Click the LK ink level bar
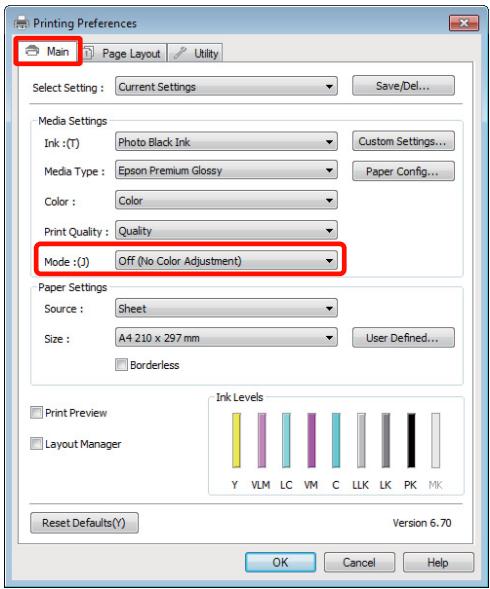The image size is (490, 589). (x=386, y=440)
